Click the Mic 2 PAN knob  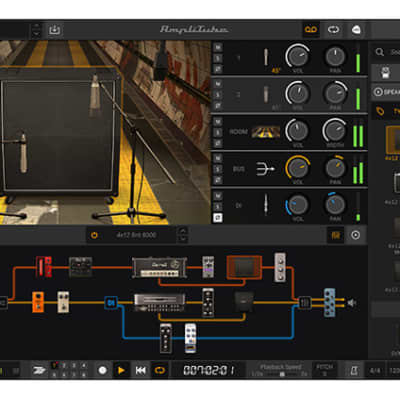click(335, 93)
